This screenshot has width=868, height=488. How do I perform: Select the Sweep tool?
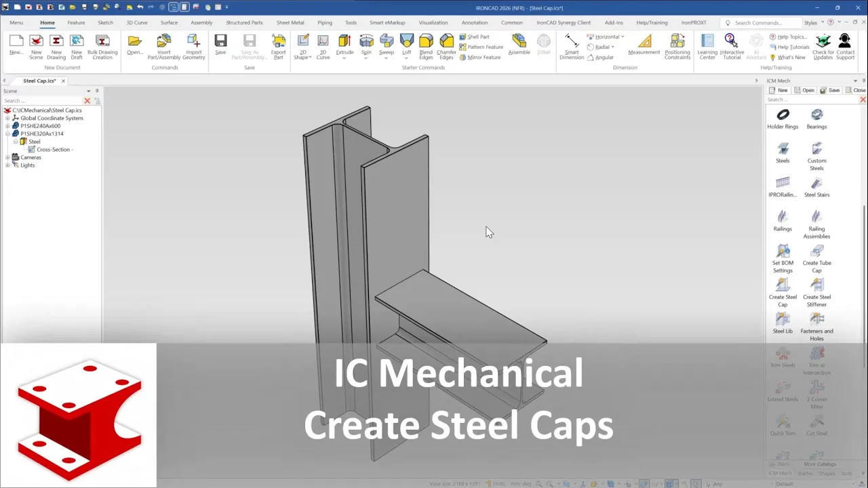pos(387,46)
